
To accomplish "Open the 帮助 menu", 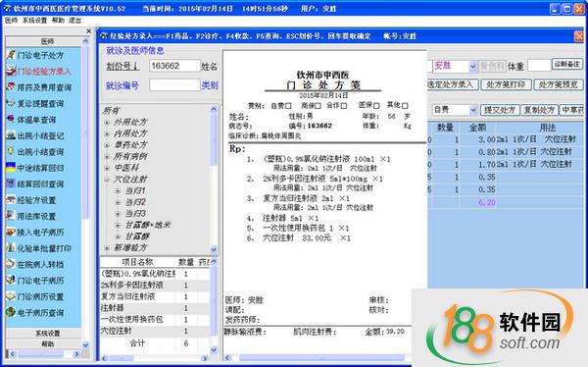I will (58, 21).
